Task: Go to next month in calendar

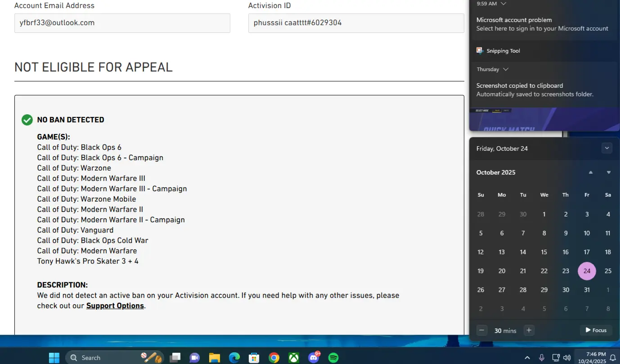Action: (609, 172)
